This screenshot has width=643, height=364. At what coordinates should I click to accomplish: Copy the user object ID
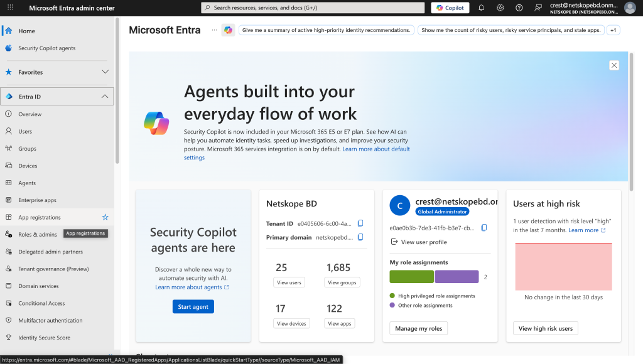(x=484, y=227)
